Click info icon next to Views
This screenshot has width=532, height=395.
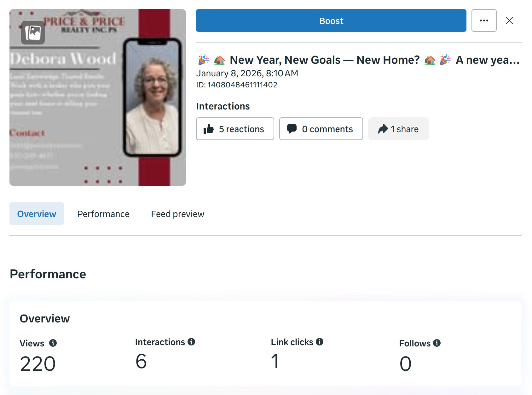[x=53, y=343]
